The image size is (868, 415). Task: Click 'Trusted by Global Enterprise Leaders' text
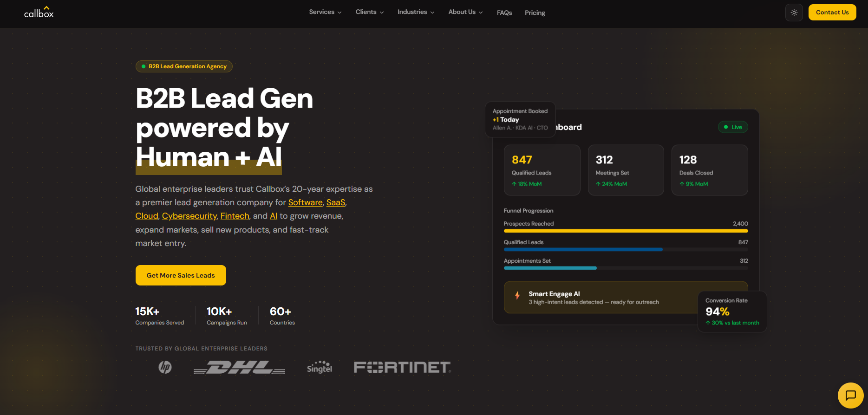pyautogui.click(x=201, y=349)
